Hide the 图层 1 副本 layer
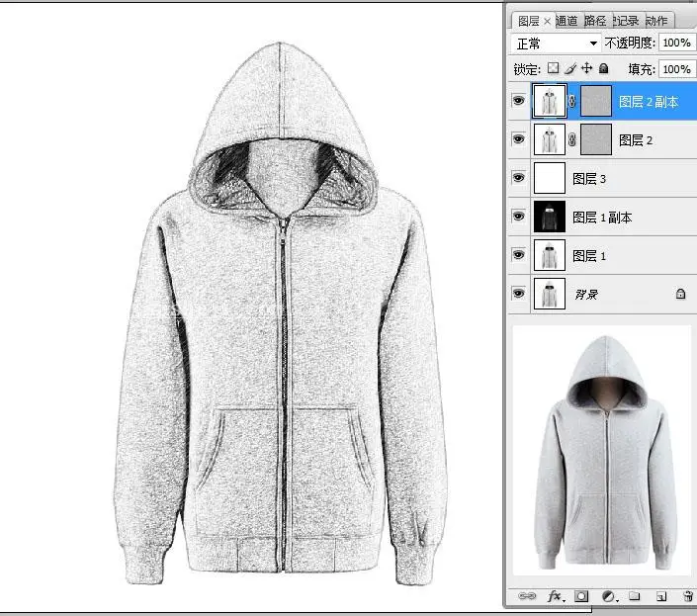This screenshot has height=616, width=697. tap(518, 217)
